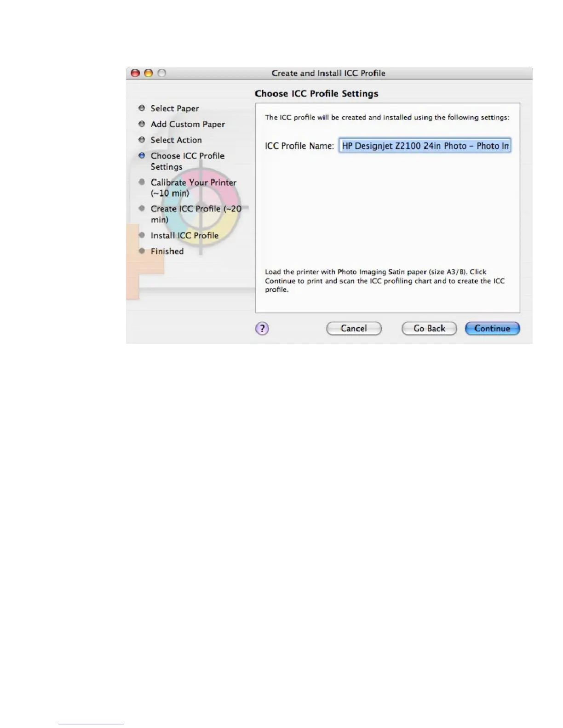Click the ICC Profile Name text field
This screenshot has height=728, width=563.
pyautogui.click(x=425, y=146)
